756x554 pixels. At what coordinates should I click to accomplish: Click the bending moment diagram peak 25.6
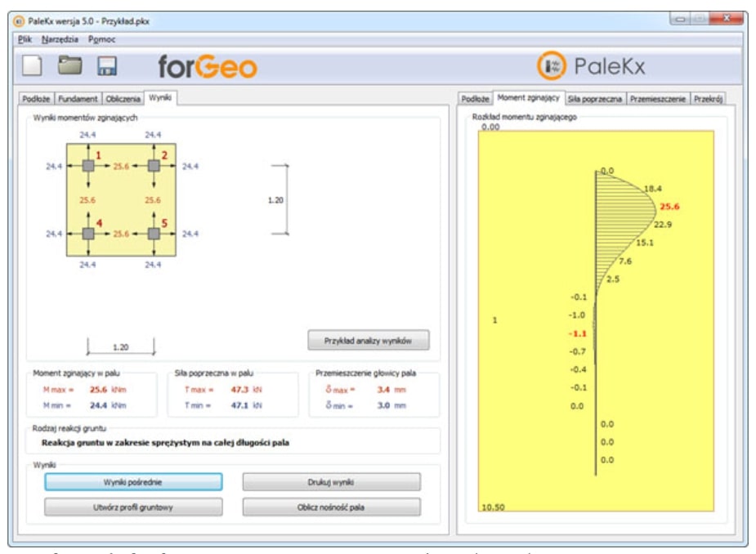coord(669,207)
